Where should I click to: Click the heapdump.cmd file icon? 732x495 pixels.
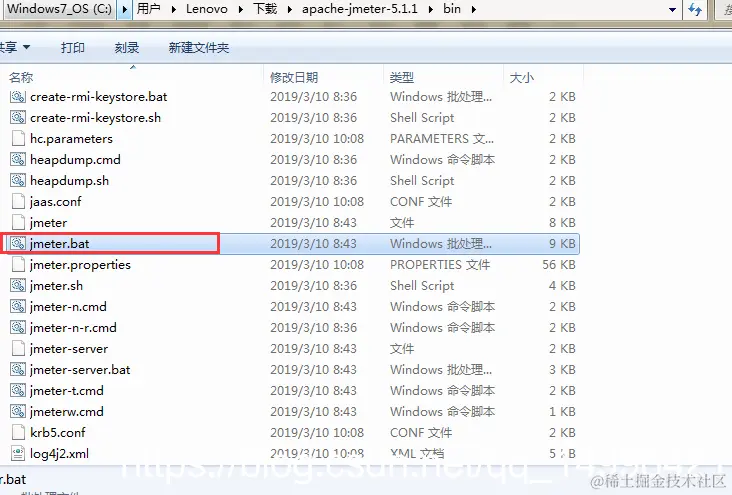tap(18, 160)
